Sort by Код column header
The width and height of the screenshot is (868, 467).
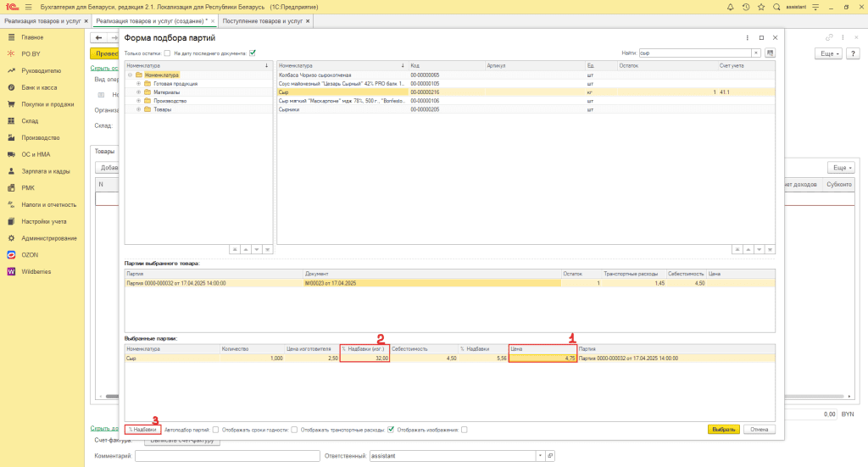tap(447, 66)
